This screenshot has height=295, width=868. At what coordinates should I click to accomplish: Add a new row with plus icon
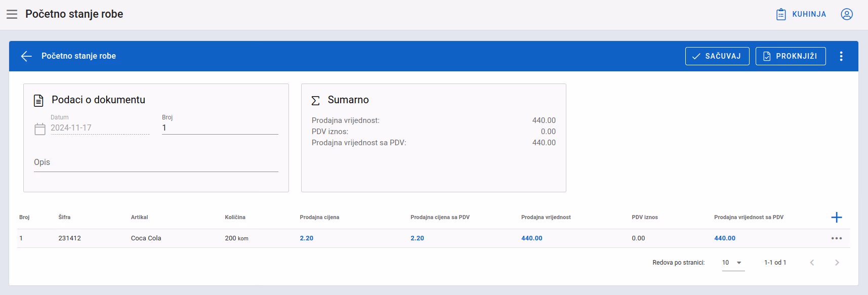point(837,218)
